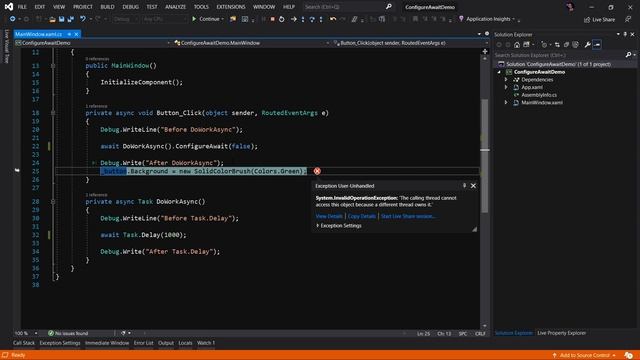640x360 pixels.
Task: Expand Exception Settings in exception popup
Action: 339,226
